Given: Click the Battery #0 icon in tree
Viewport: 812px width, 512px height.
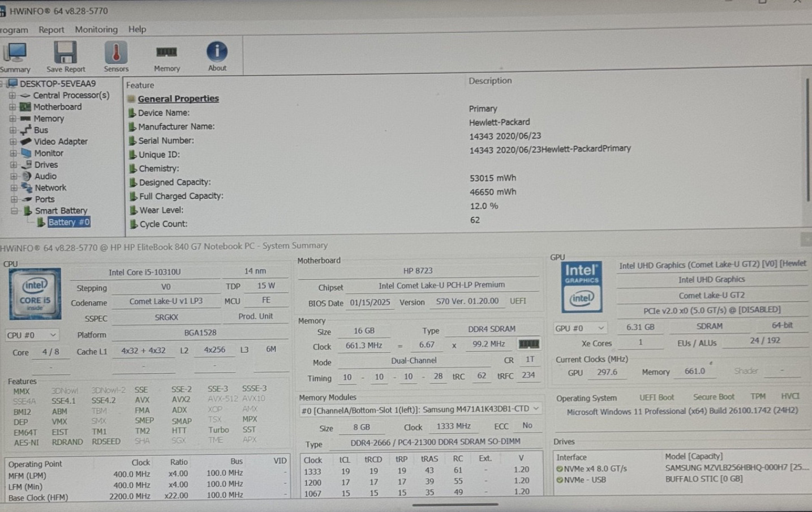Looking at the screenshot, I should 41,222.
